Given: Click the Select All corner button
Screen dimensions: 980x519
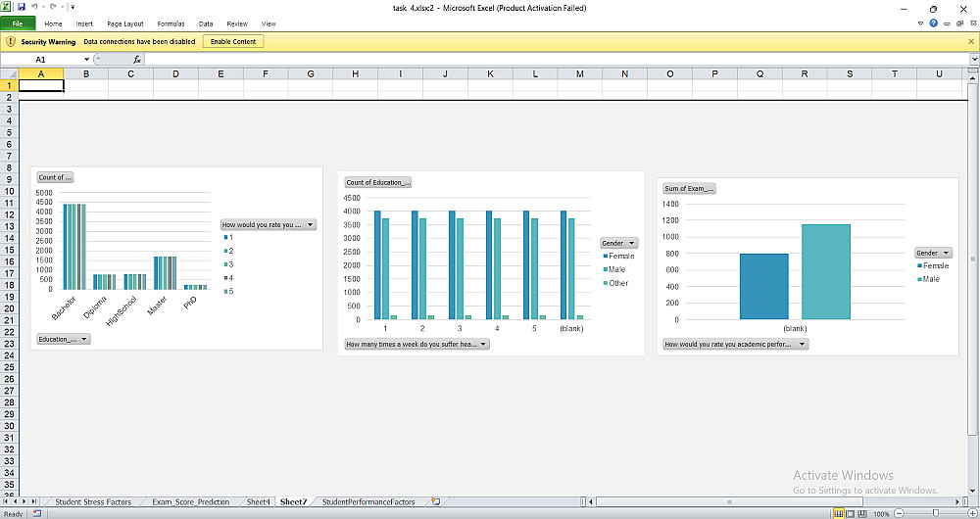Looking at the screenshot, I should (10, 73).
